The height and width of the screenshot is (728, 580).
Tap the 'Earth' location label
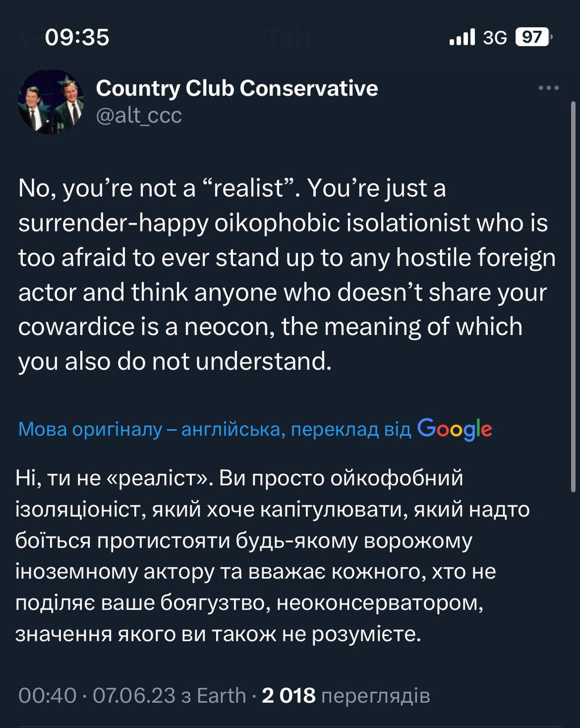[221, 695]
